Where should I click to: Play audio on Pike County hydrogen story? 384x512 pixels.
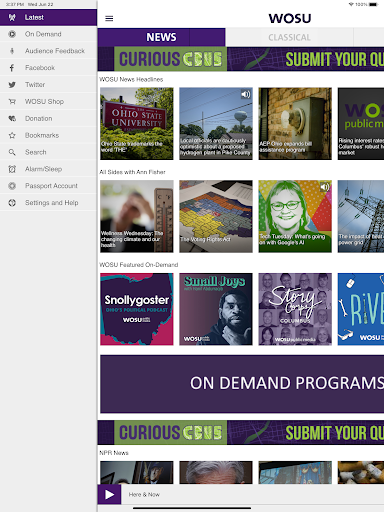click(x=246, y=94)
